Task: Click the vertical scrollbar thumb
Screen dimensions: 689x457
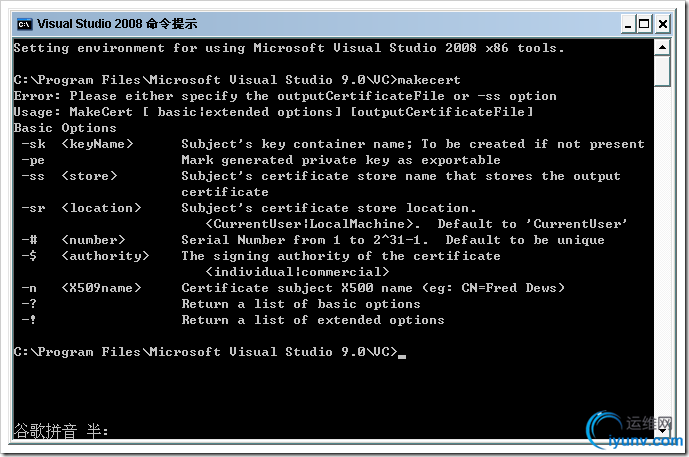Action: click(x=663, y=72)
